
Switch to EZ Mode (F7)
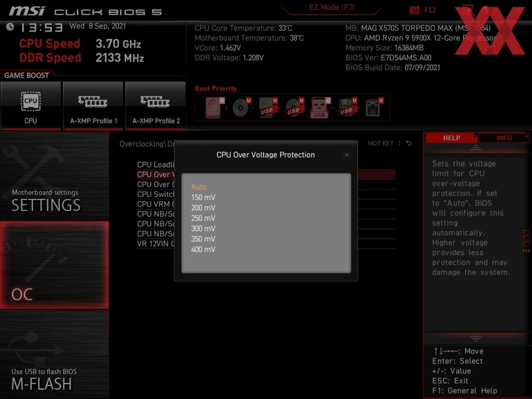pos(332,7)
